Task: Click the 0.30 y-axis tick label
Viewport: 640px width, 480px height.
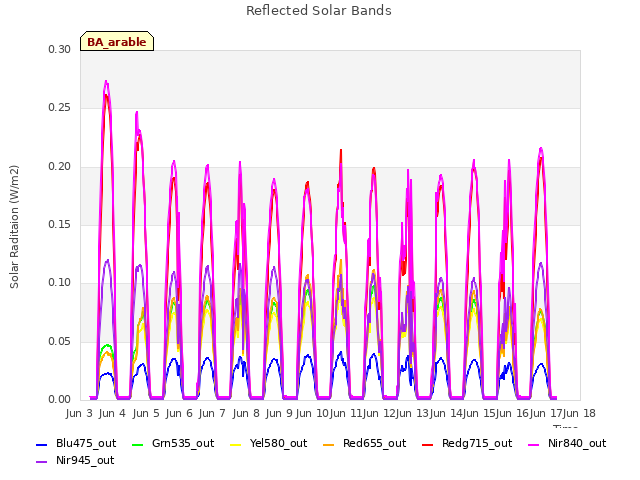Action: 60,49
